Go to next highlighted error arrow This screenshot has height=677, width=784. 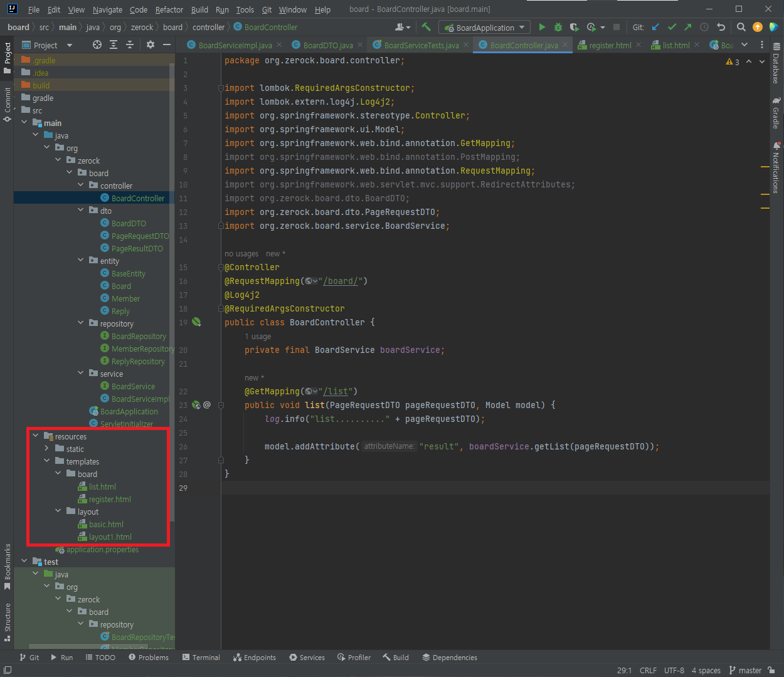coord(762,61)
